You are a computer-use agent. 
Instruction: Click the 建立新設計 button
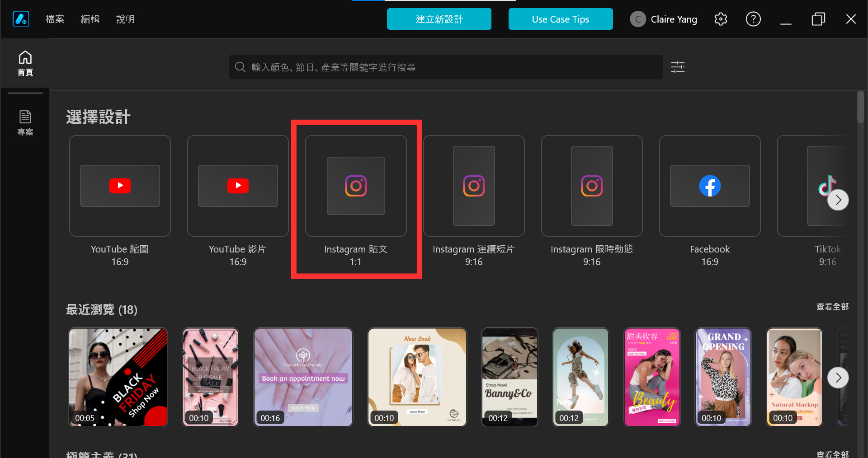439,19
